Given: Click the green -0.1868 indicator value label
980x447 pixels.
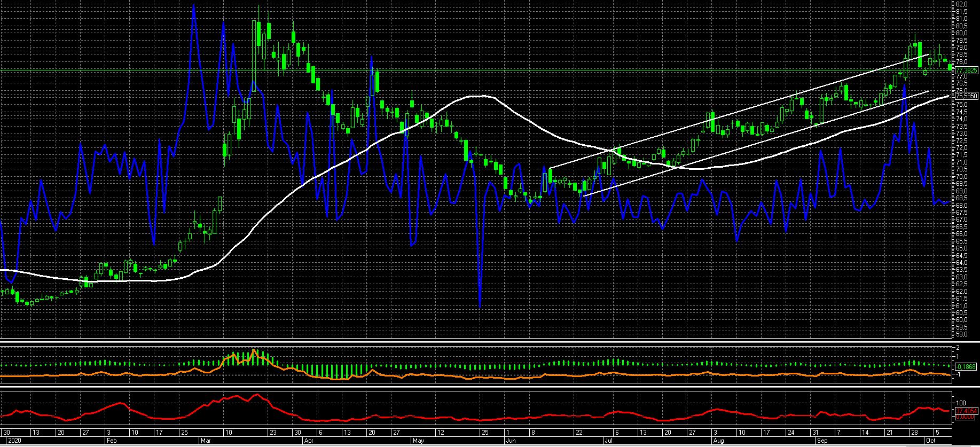Looking at the screenshot, I should click(x=966, y=367).
